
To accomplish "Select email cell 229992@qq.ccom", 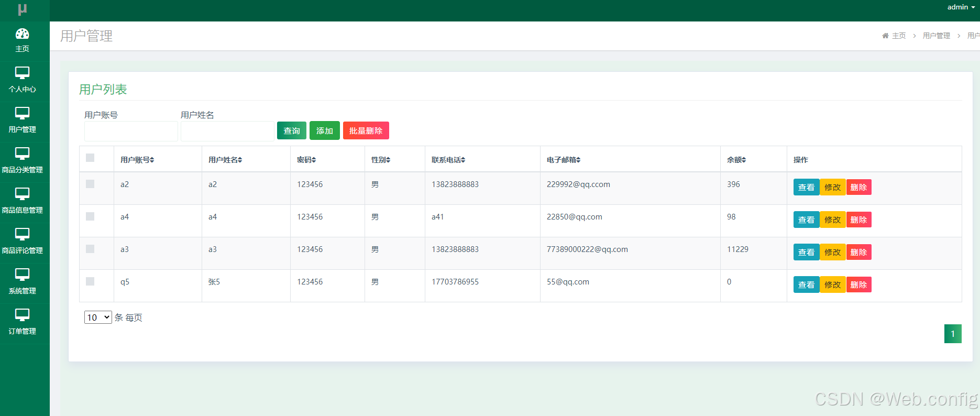I will click(578, 184).
